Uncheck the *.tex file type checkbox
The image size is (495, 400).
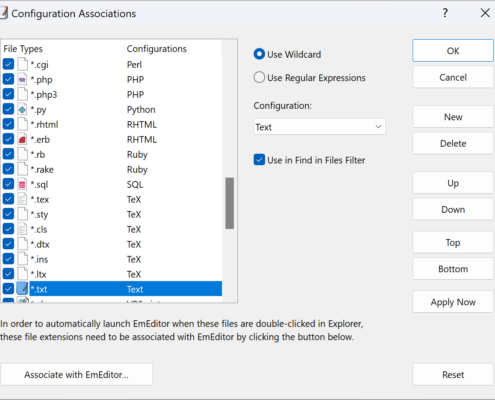pos(8,199)
